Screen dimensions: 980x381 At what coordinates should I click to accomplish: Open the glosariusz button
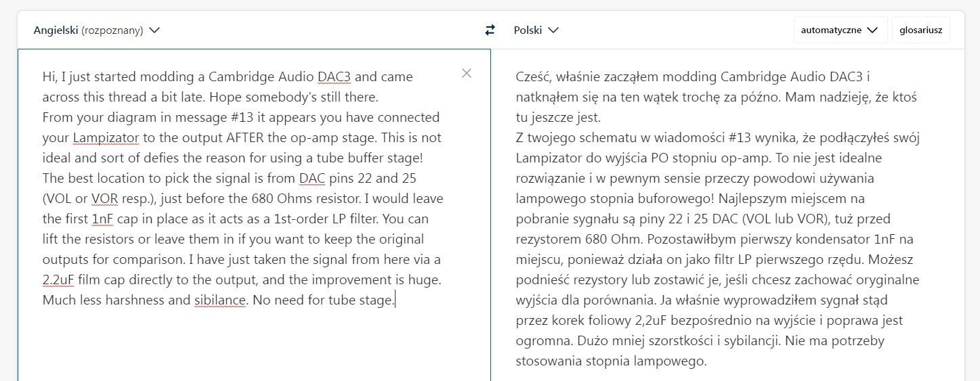[x=920, y=30]
